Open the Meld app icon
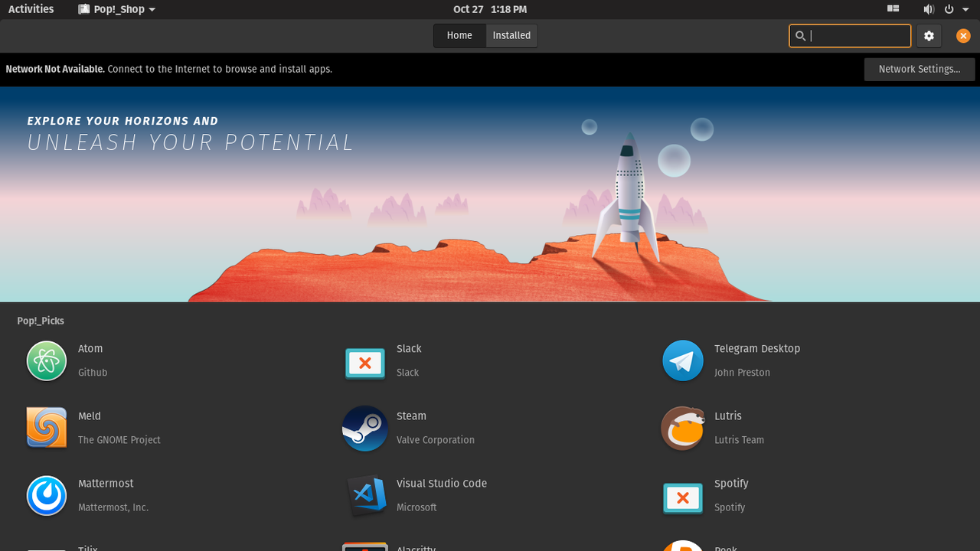Image resolution: width=980 pixels, height=551 pixels. [47, 427]
